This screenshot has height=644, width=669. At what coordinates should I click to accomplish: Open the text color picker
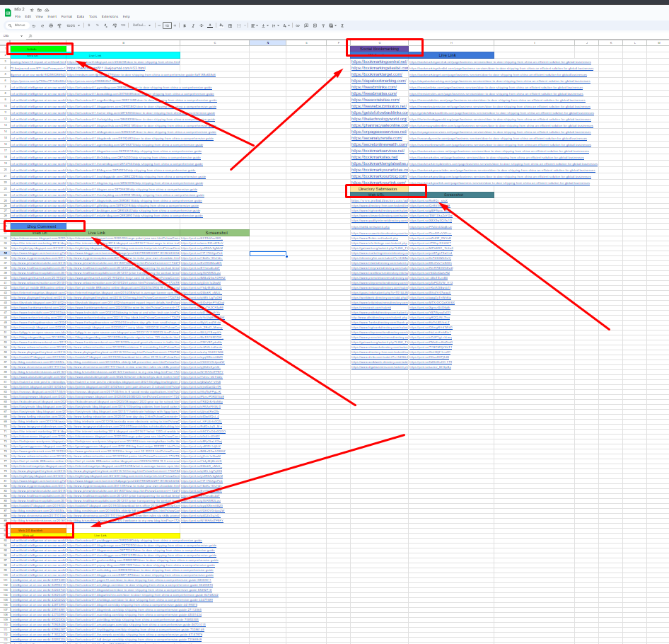coord(209,25)
